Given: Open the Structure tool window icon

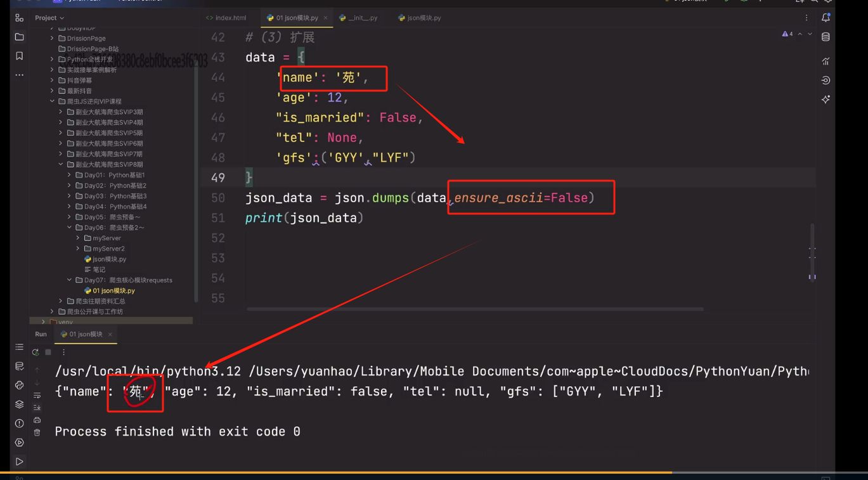Looking at the screenshot, I should (19, 18).
